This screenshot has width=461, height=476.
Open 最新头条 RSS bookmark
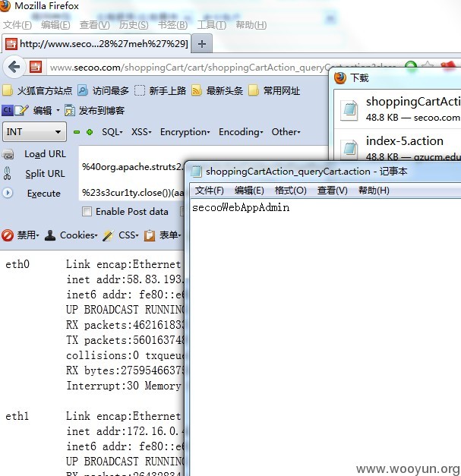pyautogui.click(x=217, y=90)
